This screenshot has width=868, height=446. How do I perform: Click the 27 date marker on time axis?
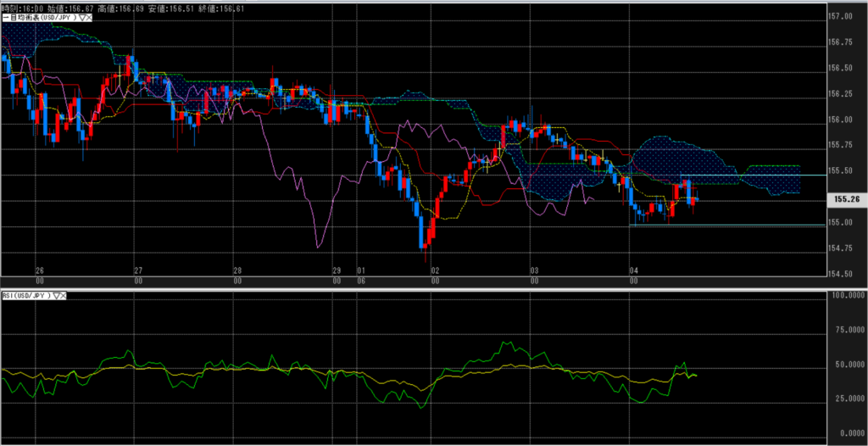tap(138, 270)
